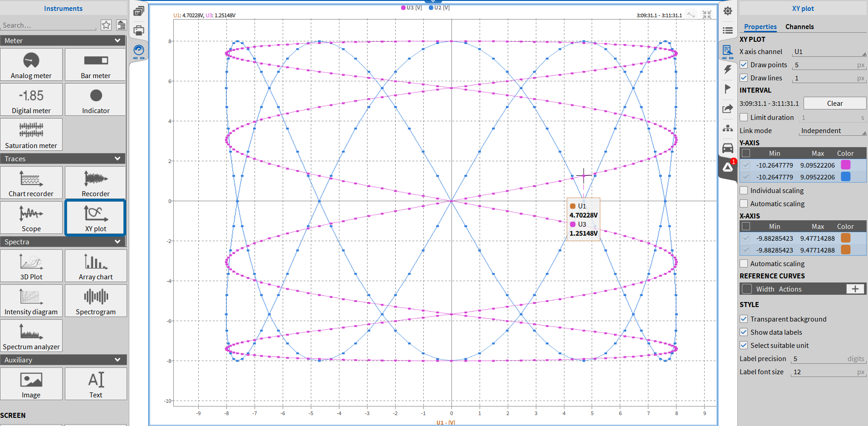Click the favorites star icon
868x426 pixels.
click(x=106, y=25)
